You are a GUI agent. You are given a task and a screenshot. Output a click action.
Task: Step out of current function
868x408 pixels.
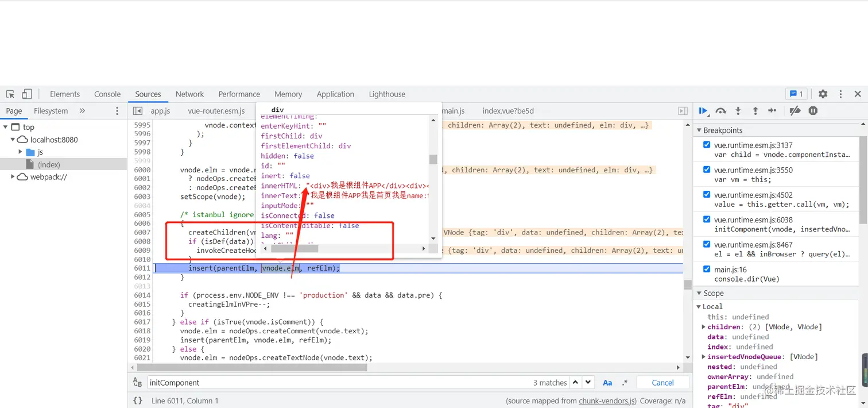(x=755, y=111)
